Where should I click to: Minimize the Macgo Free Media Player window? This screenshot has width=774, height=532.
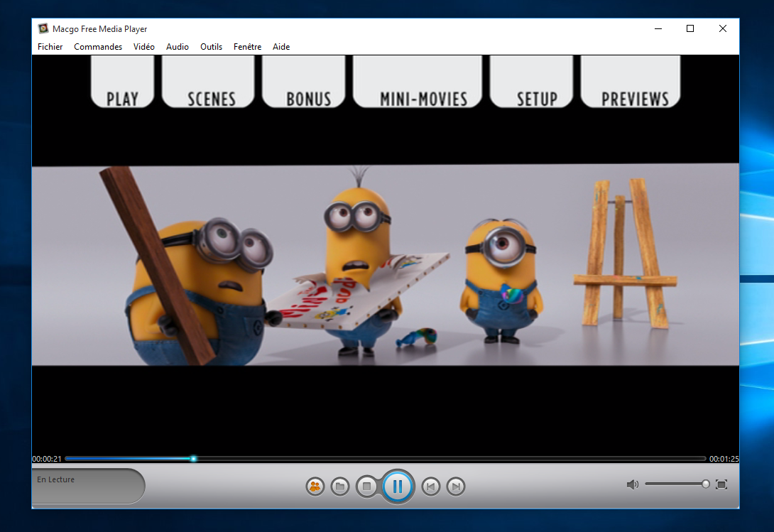658,28
